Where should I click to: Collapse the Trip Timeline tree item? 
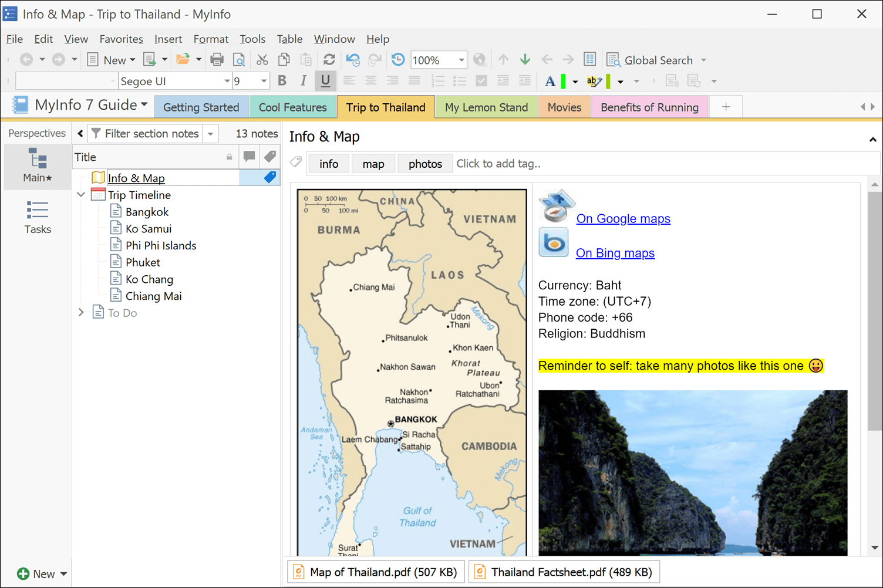80,194
